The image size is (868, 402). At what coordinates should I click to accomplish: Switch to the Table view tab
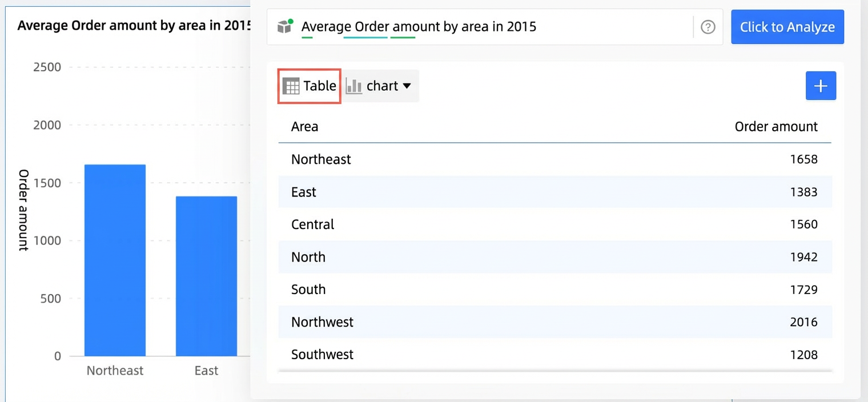[x=310, y=86]
